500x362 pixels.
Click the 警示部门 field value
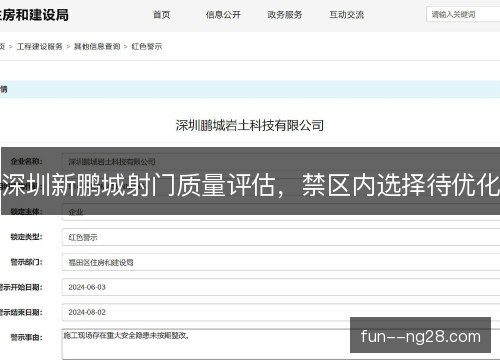pos(281,262)
